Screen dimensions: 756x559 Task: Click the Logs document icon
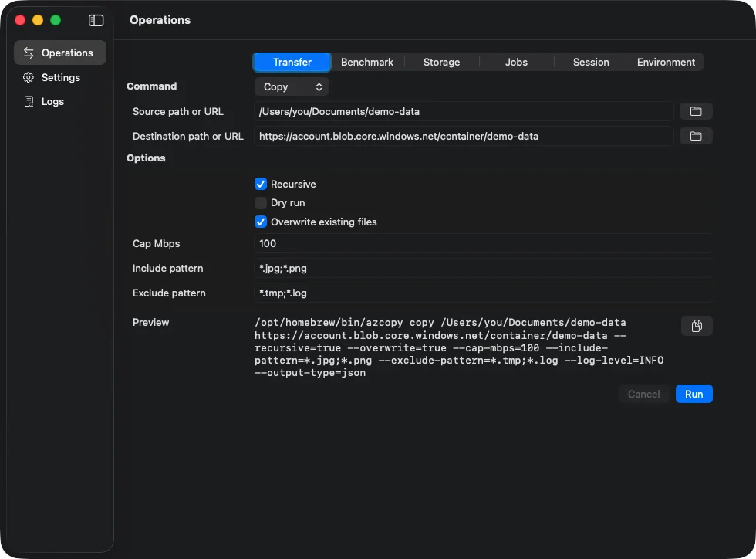29,101
